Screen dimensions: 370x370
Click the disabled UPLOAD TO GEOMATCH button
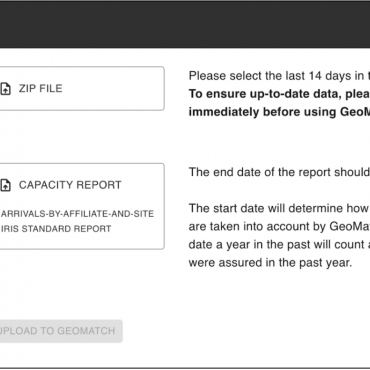(x=61, y=331)
